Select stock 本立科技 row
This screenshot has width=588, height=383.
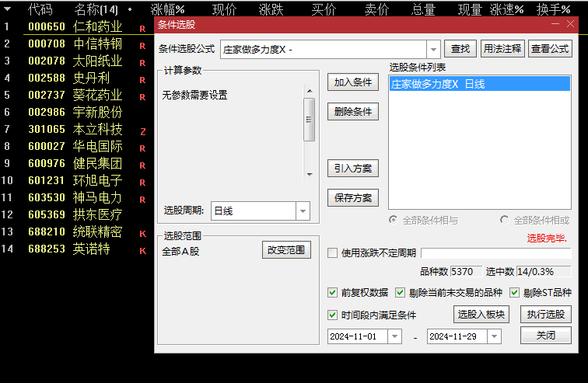77,129
